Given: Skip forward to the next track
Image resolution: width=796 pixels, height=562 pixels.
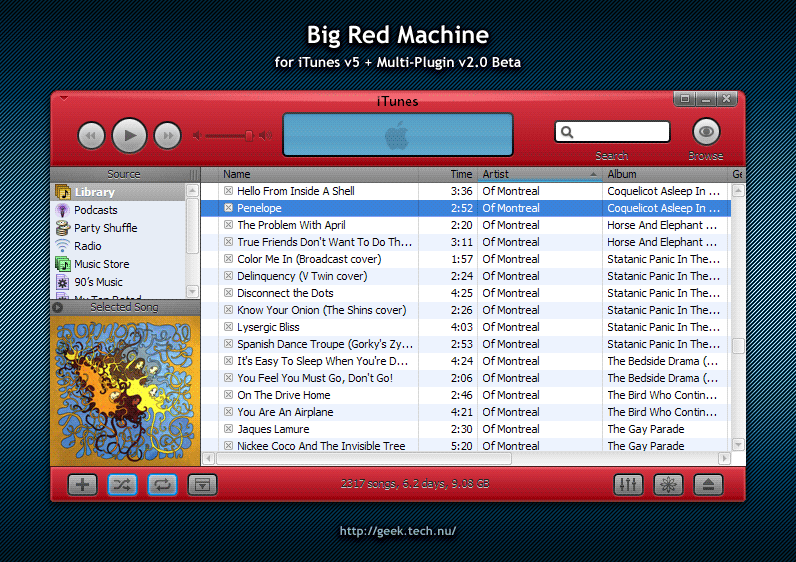Looking at the screenshot, I should (x=168, y=136).
